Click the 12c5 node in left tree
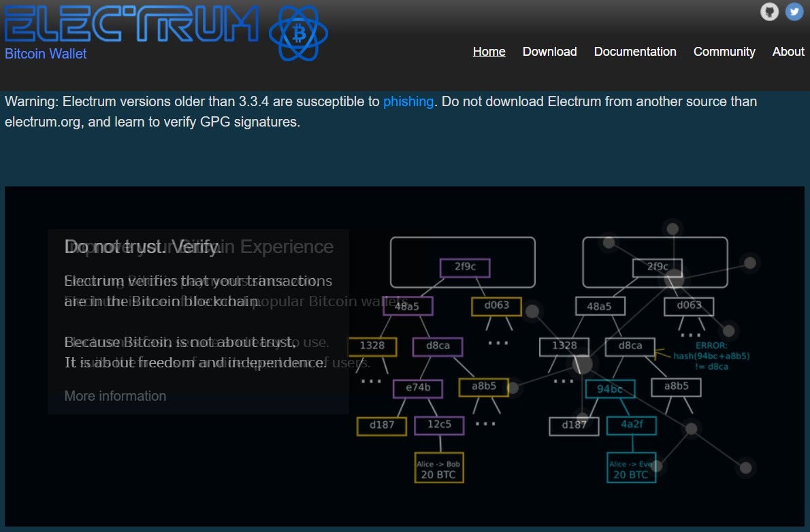The width and height of the screenshot is (810, 532). [x=439, y=425]
